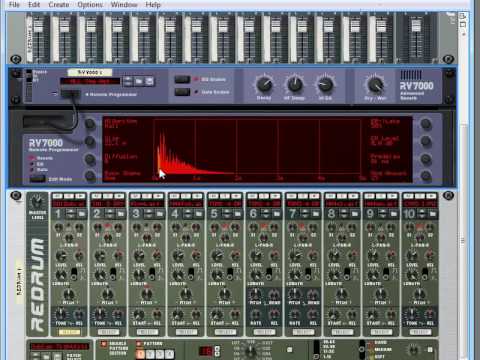Screen dimensions: 480x360
Task: Click the Pitch knob on Redrum channel 8
Action: [x=341, y=294]
